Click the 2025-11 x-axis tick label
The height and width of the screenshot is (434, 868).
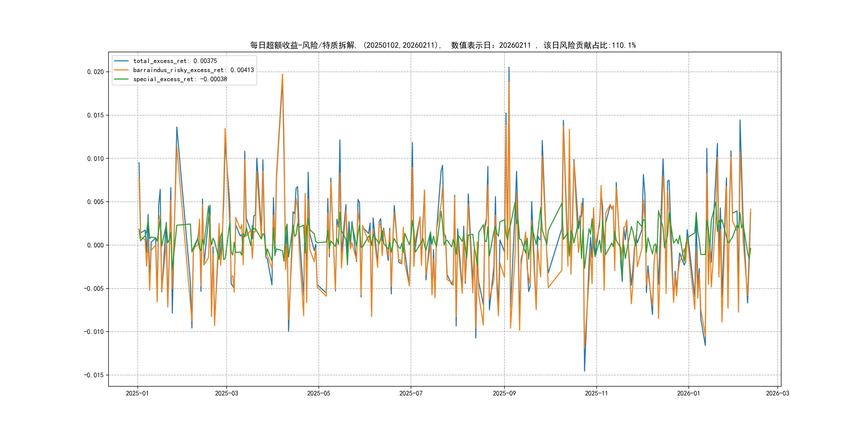coord(596,393)
